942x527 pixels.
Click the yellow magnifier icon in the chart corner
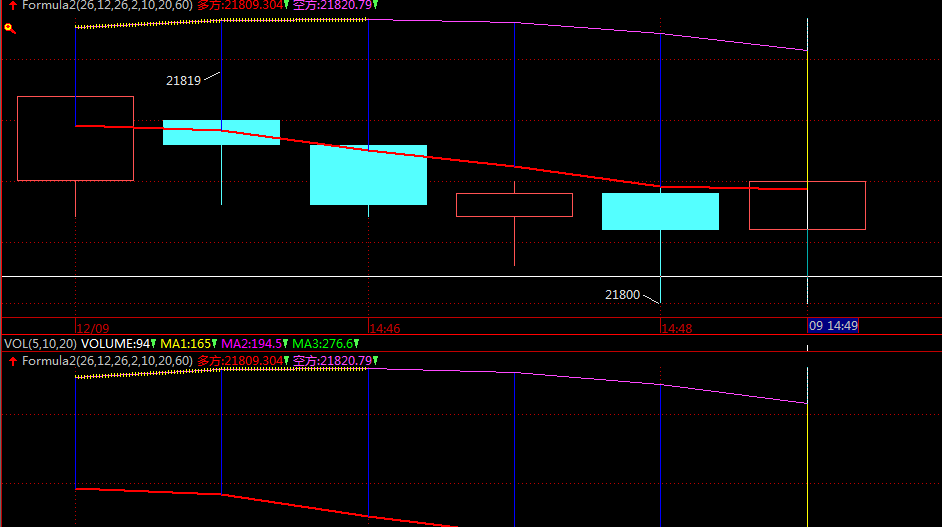pos(10,28)
